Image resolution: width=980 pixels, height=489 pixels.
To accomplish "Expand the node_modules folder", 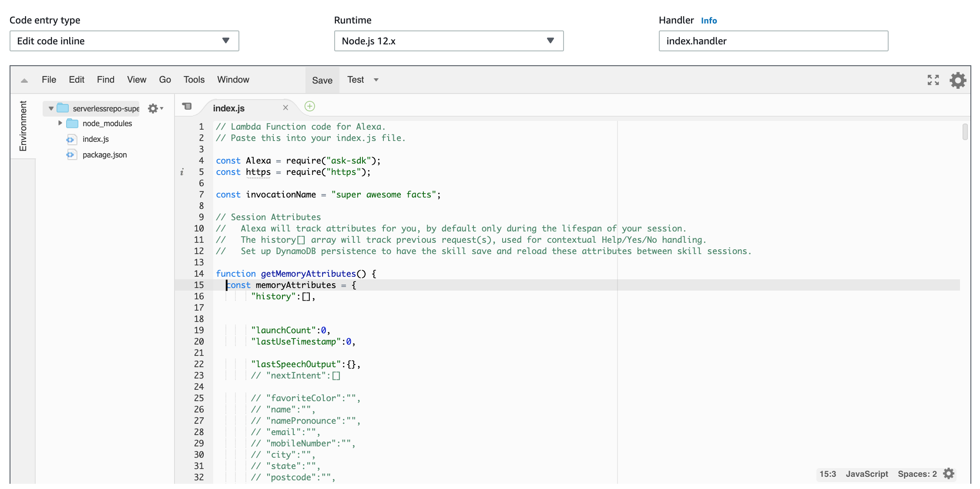I will coord(60,123).
